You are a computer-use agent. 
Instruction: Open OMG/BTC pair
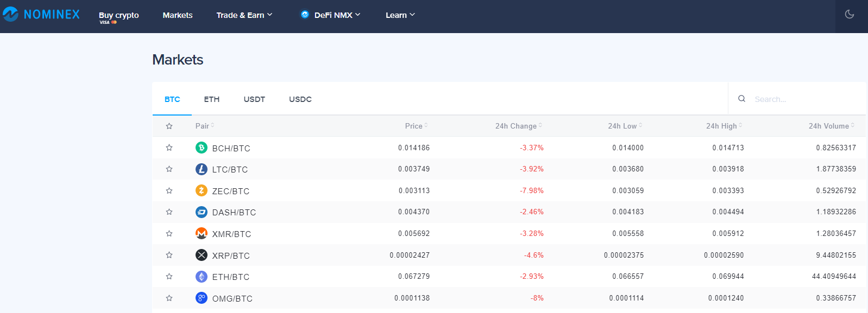click(x=232, y=298)
